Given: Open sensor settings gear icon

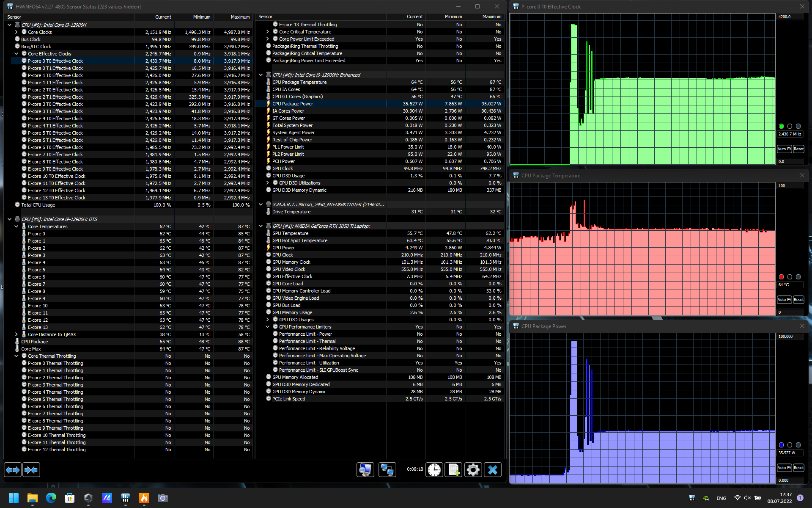Looking at the screenshot, I should click(473, 470).
